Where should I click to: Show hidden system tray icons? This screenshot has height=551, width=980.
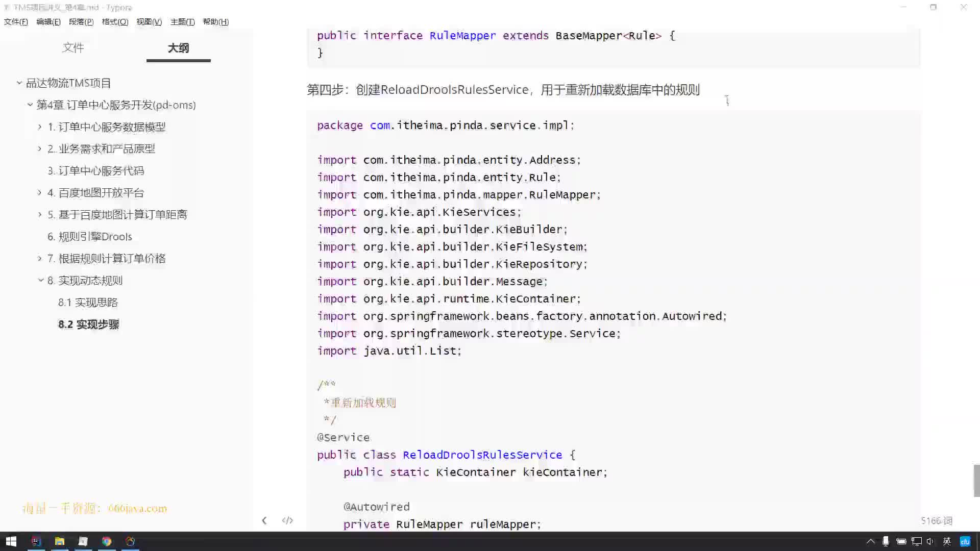pyautogui.click(x=871, y=541)
